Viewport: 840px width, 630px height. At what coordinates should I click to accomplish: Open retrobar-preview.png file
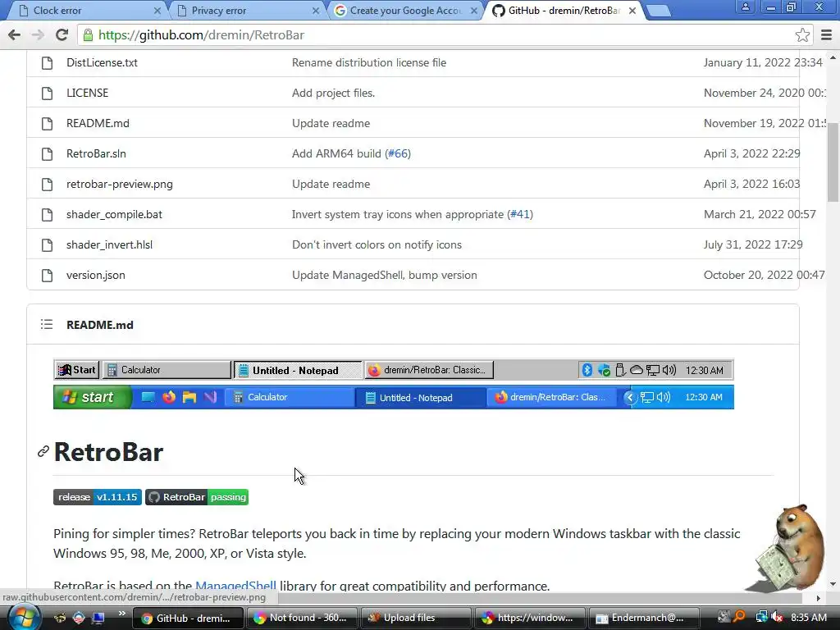tap(120, 185)
